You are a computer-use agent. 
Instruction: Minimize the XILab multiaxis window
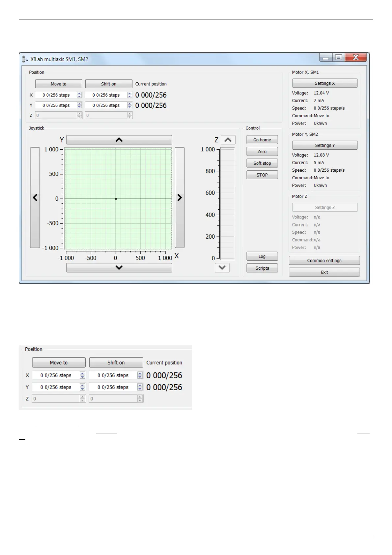coord(326,58)
